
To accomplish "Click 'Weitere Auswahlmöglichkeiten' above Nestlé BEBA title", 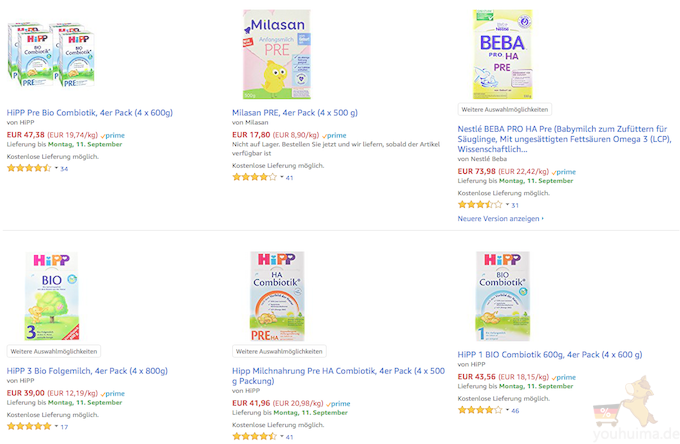I will point(504,108).
